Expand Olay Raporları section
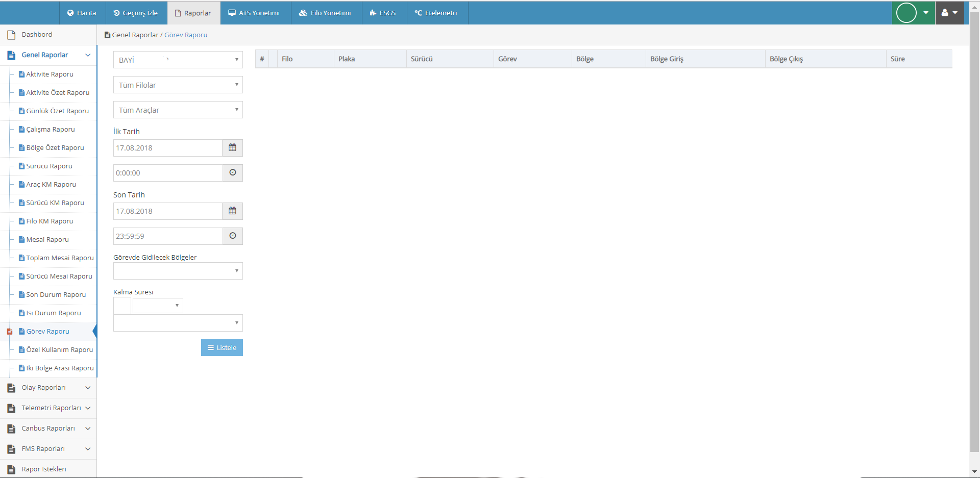The width and height of the screenshot is (980, 478). click(48, 388)
